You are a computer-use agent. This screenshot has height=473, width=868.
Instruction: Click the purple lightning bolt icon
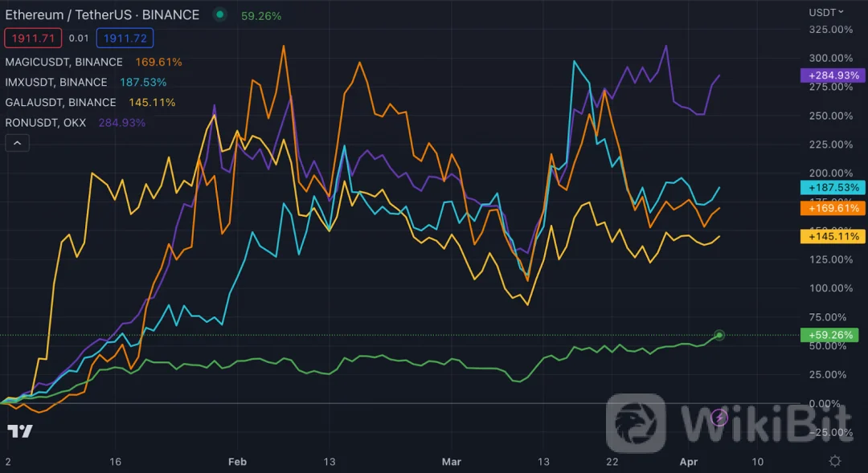720,417
